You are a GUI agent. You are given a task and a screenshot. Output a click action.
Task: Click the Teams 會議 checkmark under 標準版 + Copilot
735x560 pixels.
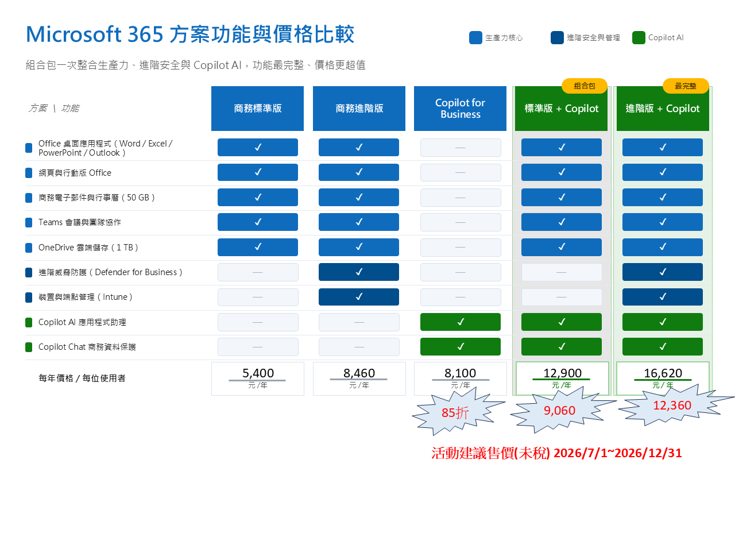[x=562, y=222]
